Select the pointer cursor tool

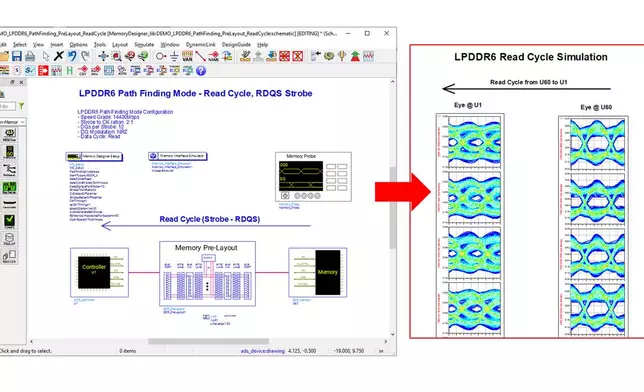click(x=46, y=56)
